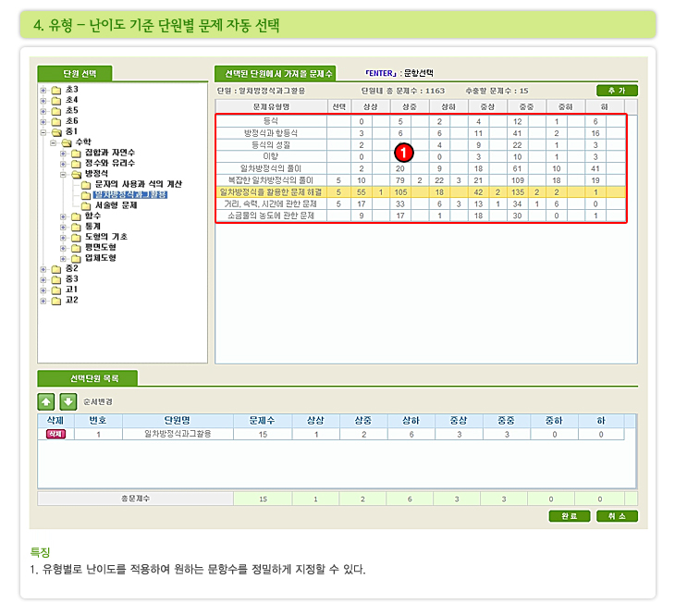Select the 복잡한 일차방정식의 풀이 row

pyautogui.click(x=421, y=180)
